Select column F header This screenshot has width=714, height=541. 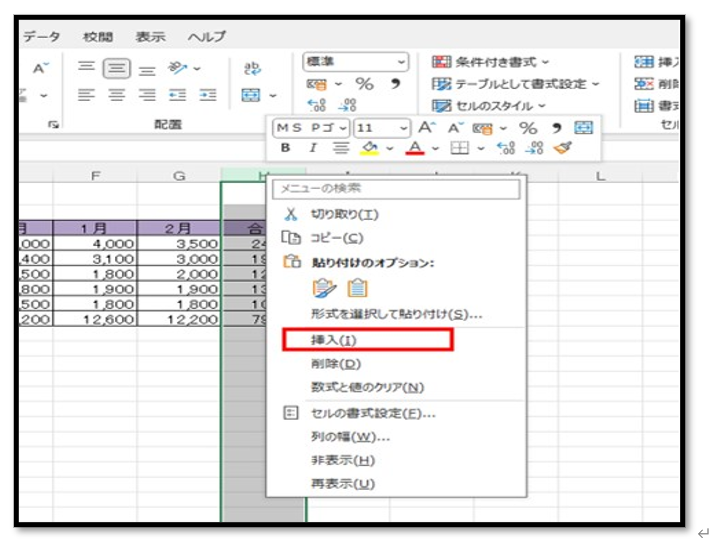pos(95,175)
